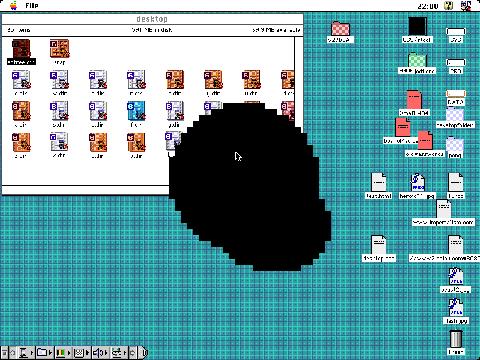Image resolution: width=480 pixels, height=360 pixels.
Task: Open the speaker volume Control Strip module
Action: pos(100,352)
